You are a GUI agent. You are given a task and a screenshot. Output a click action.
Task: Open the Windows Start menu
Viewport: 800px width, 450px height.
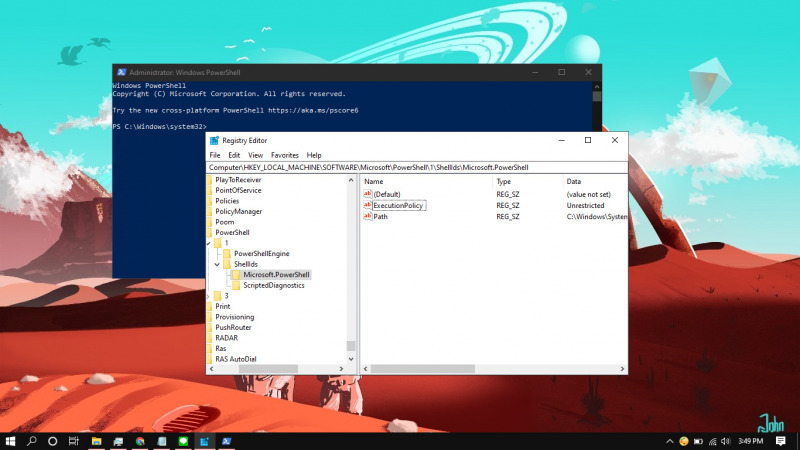click(x=10, y=441)
